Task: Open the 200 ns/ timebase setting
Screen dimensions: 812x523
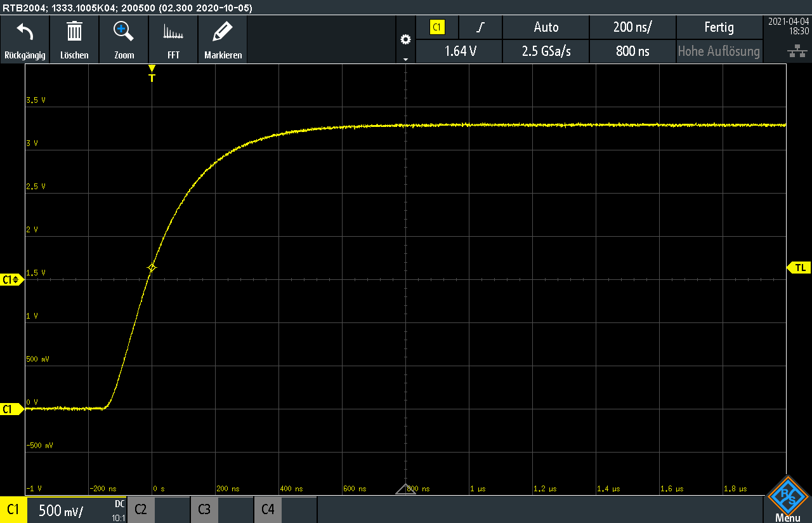Action: [632, 27]
